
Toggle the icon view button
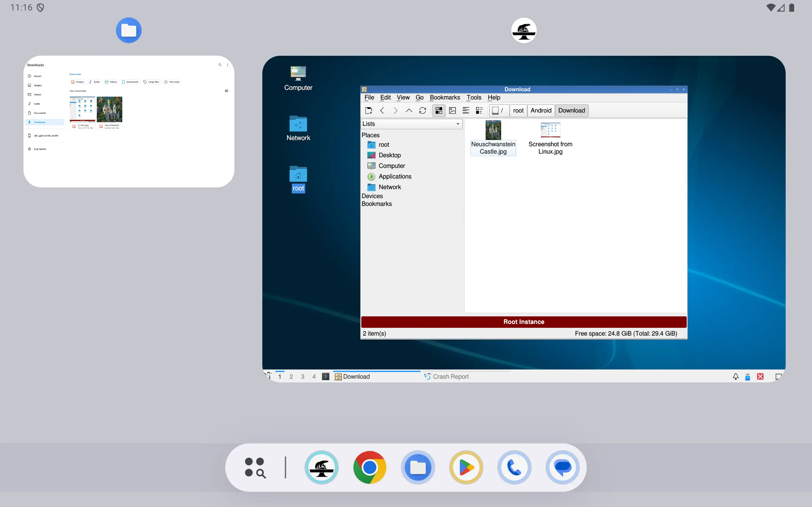click(439, 110)
